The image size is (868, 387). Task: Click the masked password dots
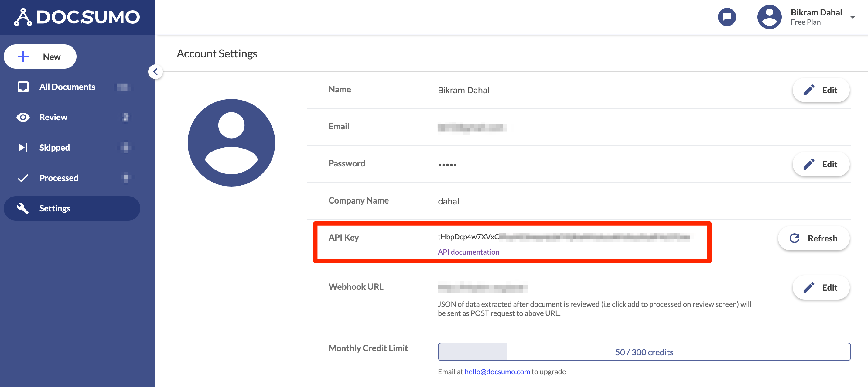(x=447, y=165)
